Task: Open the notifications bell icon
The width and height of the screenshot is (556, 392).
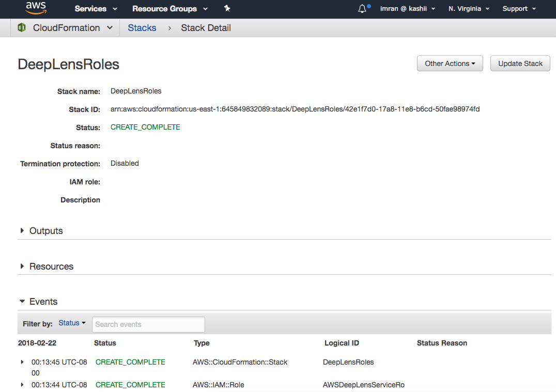Action: [362, 8]
